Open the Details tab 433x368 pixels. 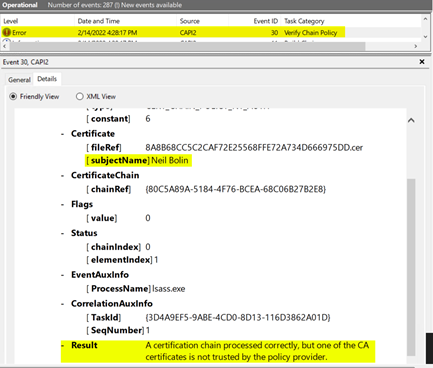click(x=47, y=79)
